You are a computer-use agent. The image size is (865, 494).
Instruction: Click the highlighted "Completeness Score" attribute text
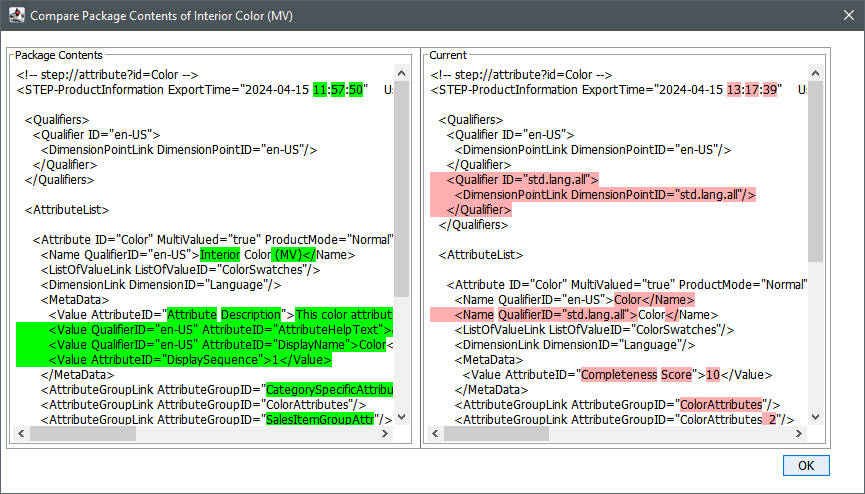point(638,374)
